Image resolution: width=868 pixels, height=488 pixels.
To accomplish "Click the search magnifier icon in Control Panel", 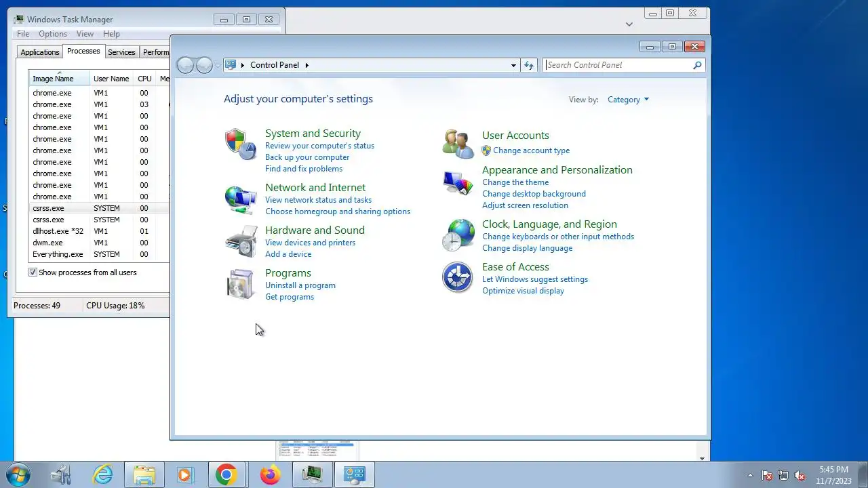I will [697, 65].
